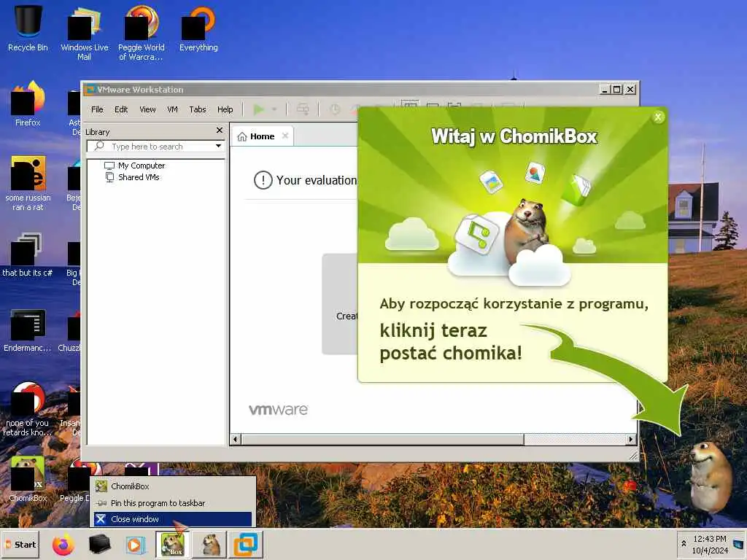
Task: Open the black box taskbar icon
Action: [x=99, y=545]
